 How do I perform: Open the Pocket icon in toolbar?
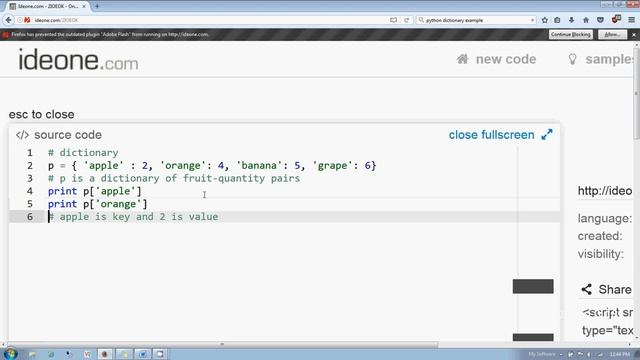click(x=600, y=20)
